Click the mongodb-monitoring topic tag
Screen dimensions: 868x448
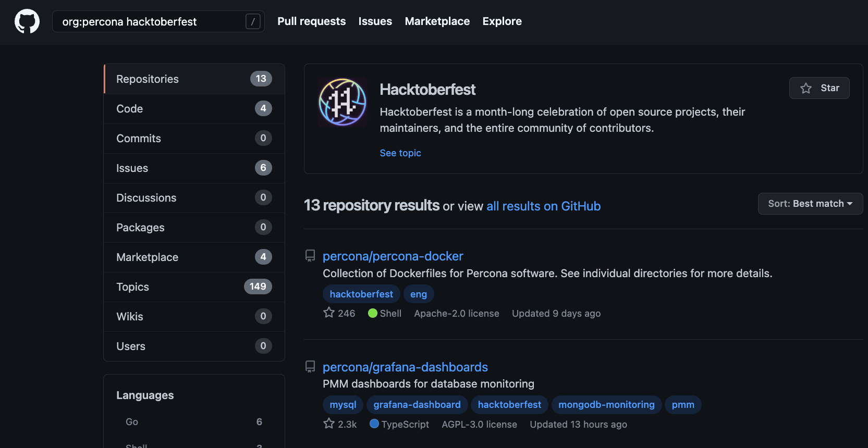point(607,405)
